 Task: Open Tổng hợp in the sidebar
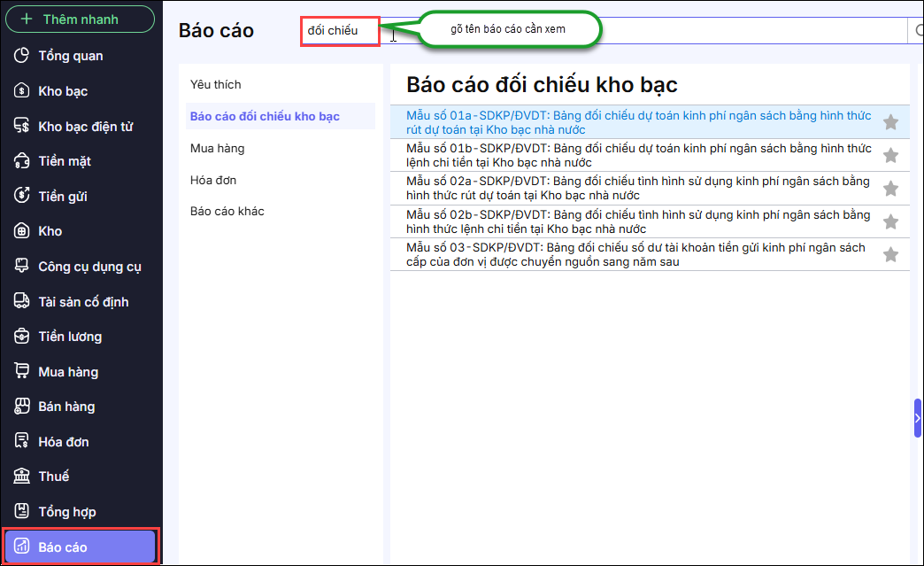[66, 512]
